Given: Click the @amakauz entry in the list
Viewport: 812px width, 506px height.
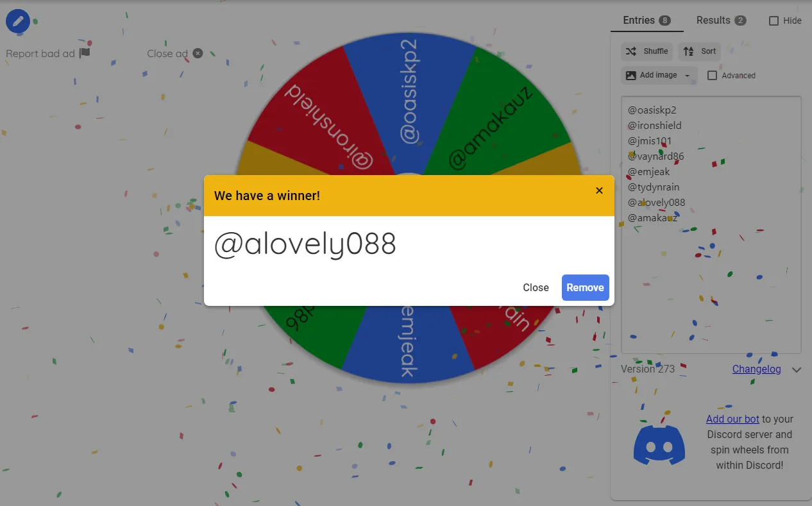Looking at the screenshot, I should click(x=652, y=218).
